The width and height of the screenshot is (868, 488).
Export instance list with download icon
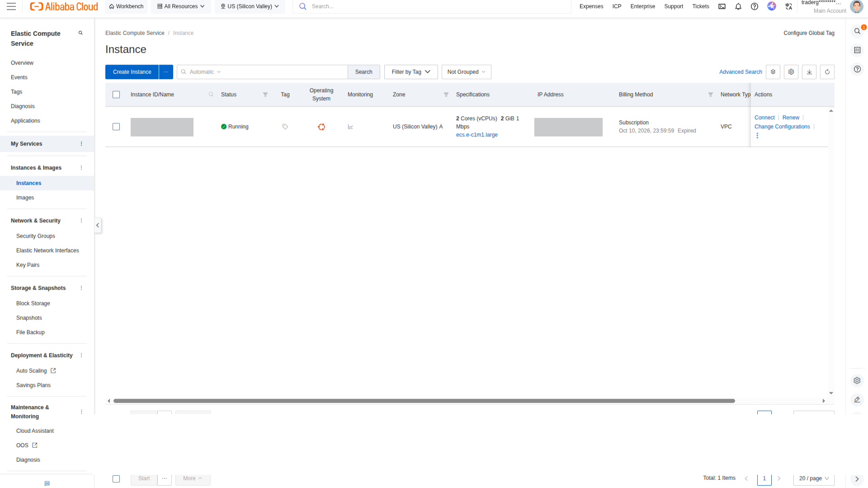809,72
